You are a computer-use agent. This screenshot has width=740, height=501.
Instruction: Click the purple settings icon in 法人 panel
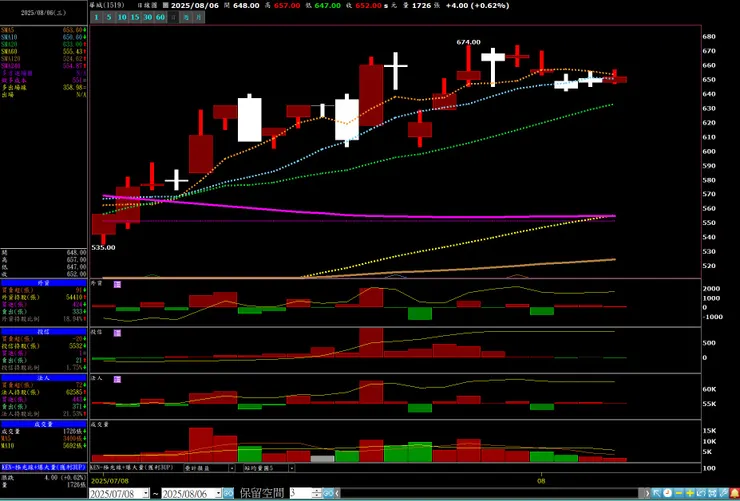[x=117, y=379]
